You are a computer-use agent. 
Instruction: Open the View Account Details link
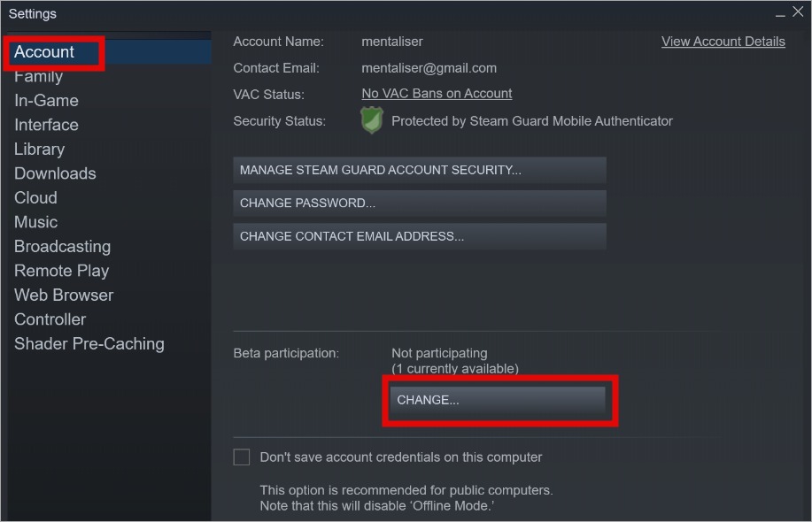[x=723, y=42]
